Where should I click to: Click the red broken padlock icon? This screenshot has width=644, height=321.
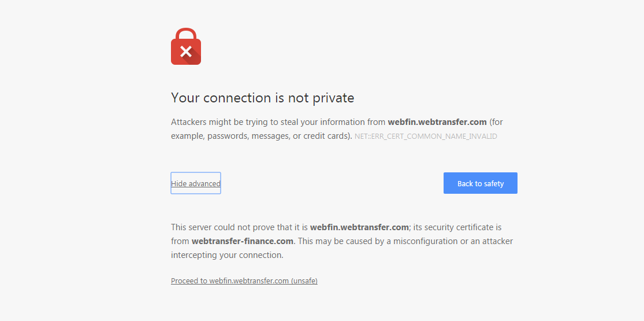point(185,47)
